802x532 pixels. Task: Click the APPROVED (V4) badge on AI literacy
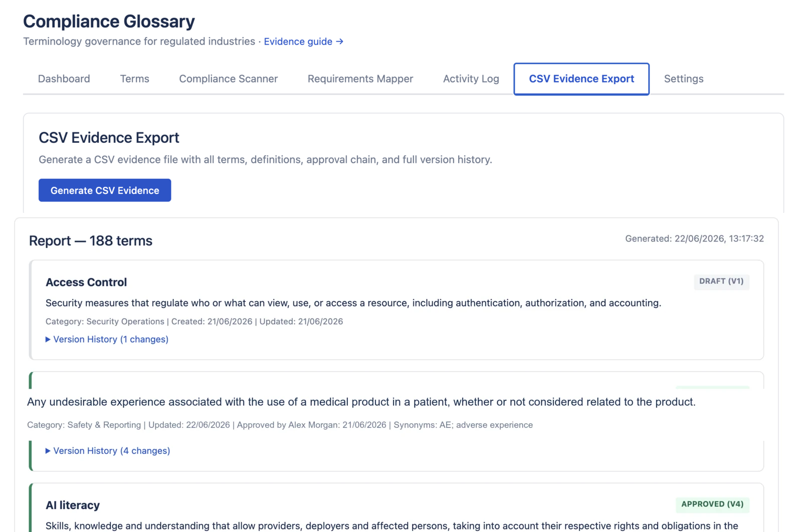pyautogui.click(x=712, y=504)
